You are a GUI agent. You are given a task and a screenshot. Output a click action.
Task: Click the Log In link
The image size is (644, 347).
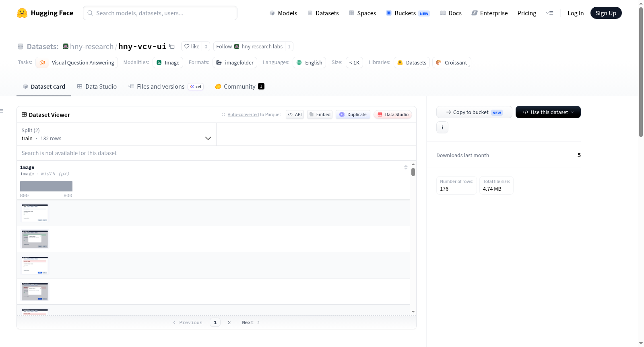pos(576,13)
